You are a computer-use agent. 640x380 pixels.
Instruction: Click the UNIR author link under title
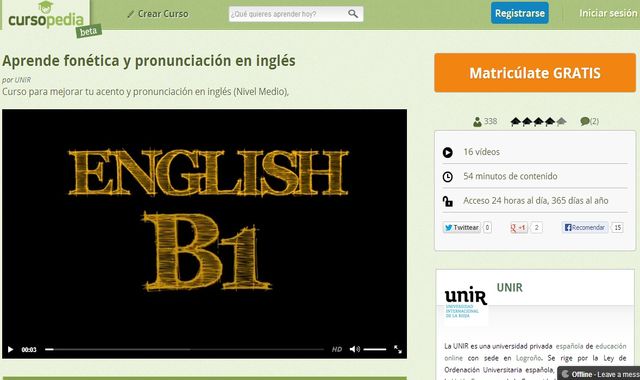pyautogui.click(x=23, y=80)
